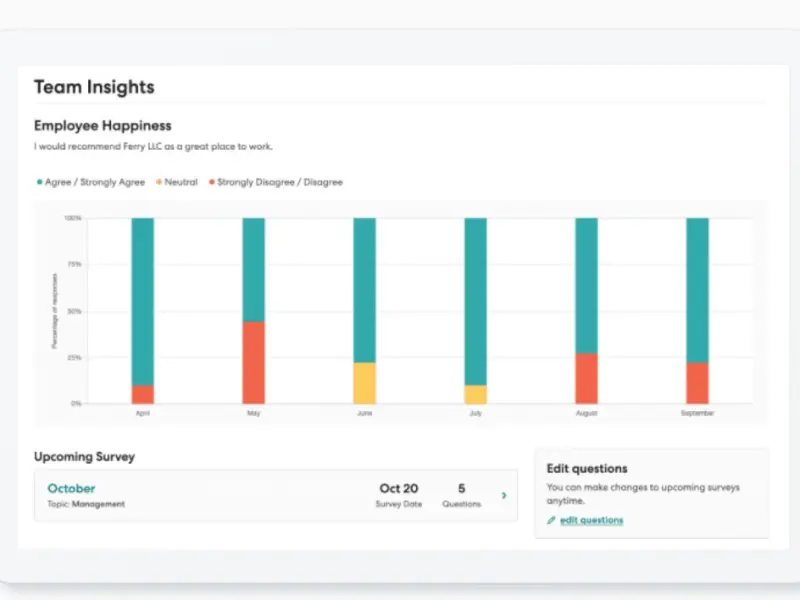Viewport: 800px width, 600px height.
Task: Select the yellow neutral segment in June bar
Action: click(x=365, y=383)
